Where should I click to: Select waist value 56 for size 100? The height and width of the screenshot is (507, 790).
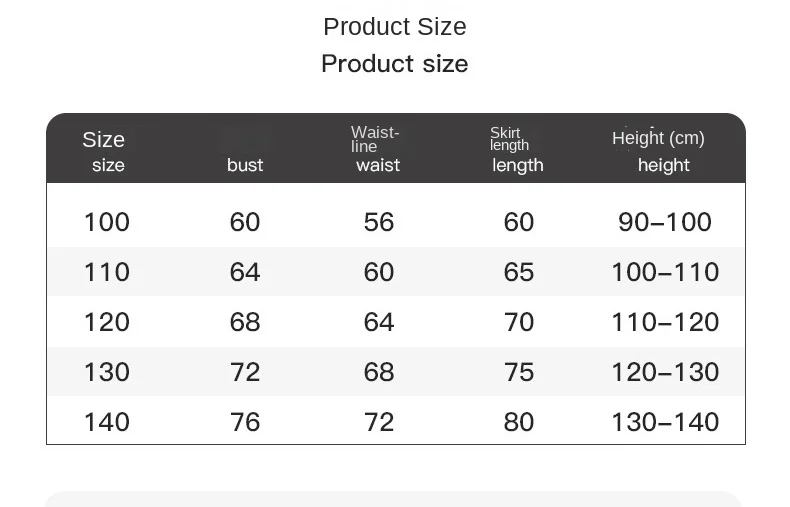379,222
